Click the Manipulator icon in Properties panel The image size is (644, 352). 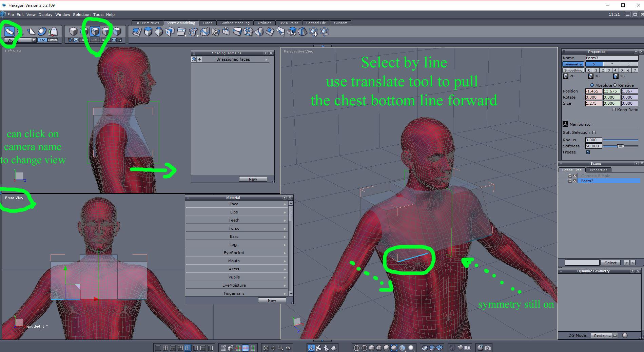pyautogui.click(x=565, y=124)
